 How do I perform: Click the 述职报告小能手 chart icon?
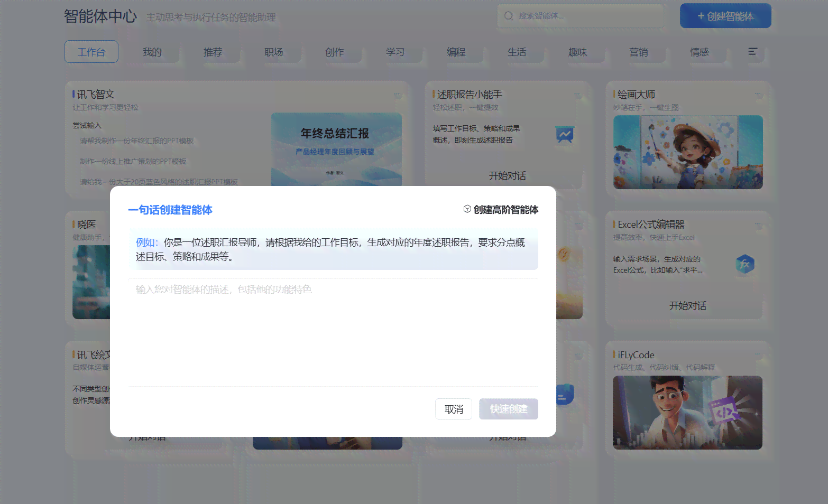click(x=565, y=135)
